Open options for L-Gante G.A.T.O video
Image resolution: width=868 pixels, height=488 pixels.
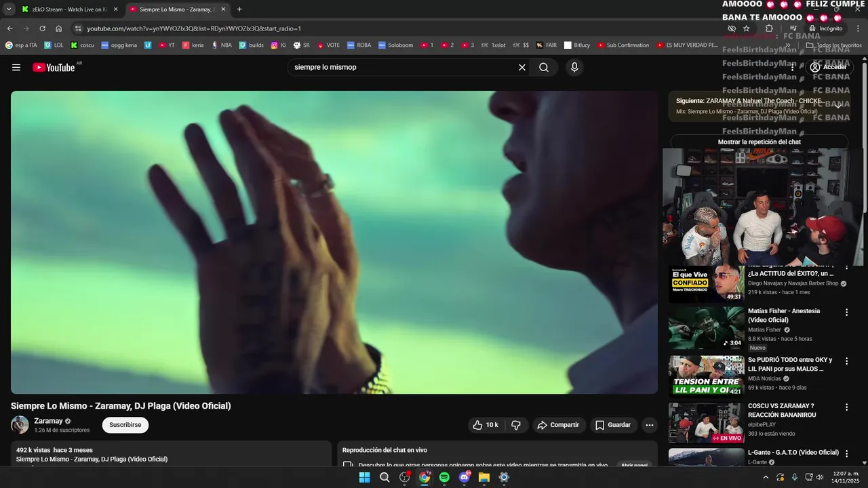[846, 453]
